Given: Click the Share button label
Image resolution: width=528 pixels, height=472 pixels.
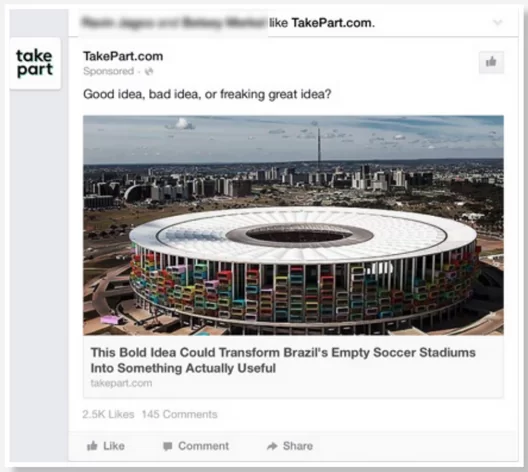Looking at the screenshot, I should pyautogui.click(x=298, y=446).
